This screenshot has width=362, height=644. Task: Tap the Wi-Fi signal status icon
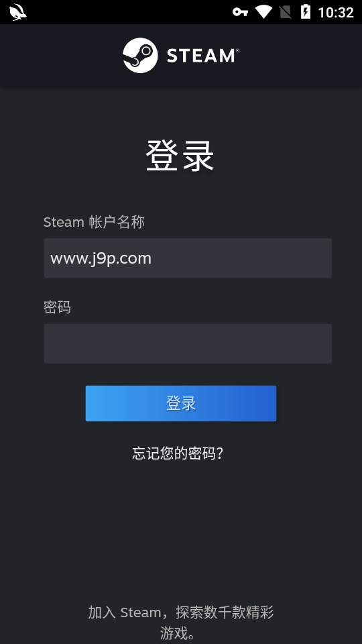point(264,12)
